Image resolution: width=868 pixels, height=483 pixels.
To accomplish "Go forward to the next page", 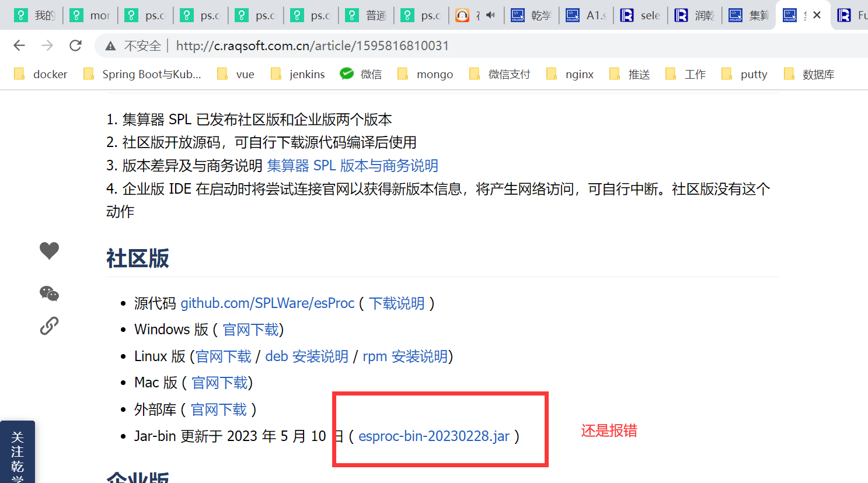I will (47, 45).
